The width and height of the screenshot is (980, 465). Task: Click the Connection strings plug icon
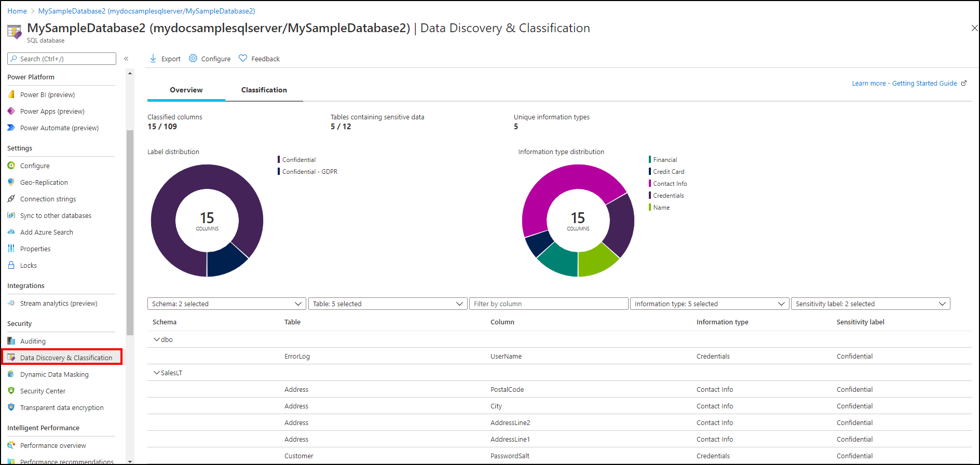[11, 199]
